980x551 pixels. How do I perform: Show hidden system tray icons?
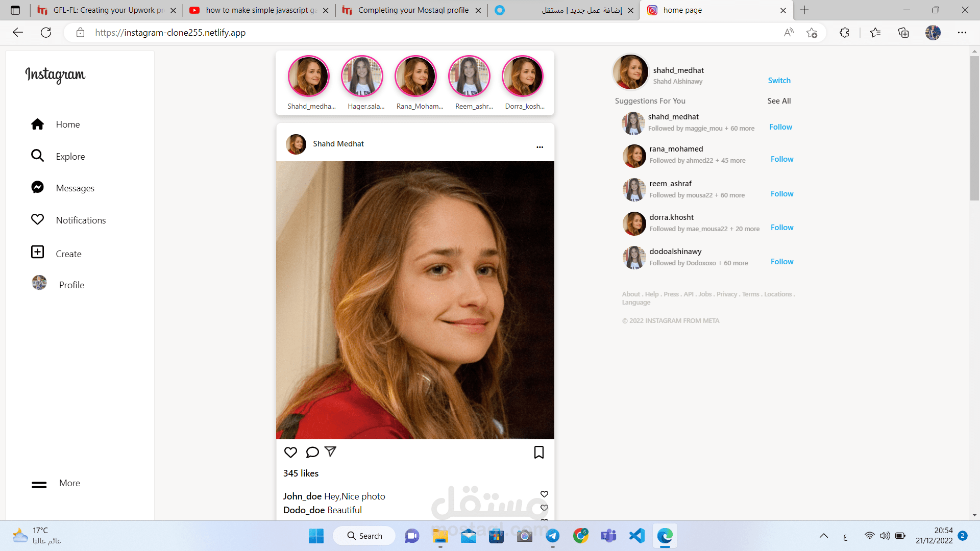[824, 536]
